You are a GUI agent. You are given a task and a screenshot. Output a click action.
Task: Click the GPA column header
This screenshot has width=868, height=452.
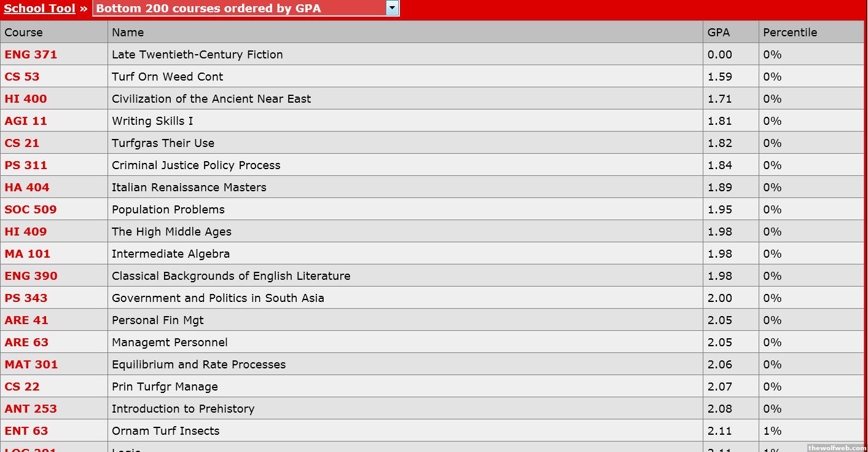pos(719,32)
